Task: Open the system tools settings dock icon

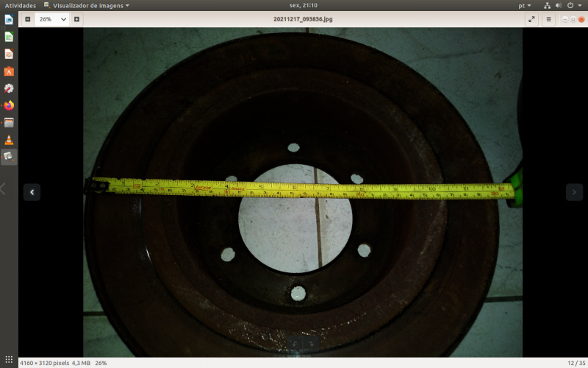Action: pos(9,88)
